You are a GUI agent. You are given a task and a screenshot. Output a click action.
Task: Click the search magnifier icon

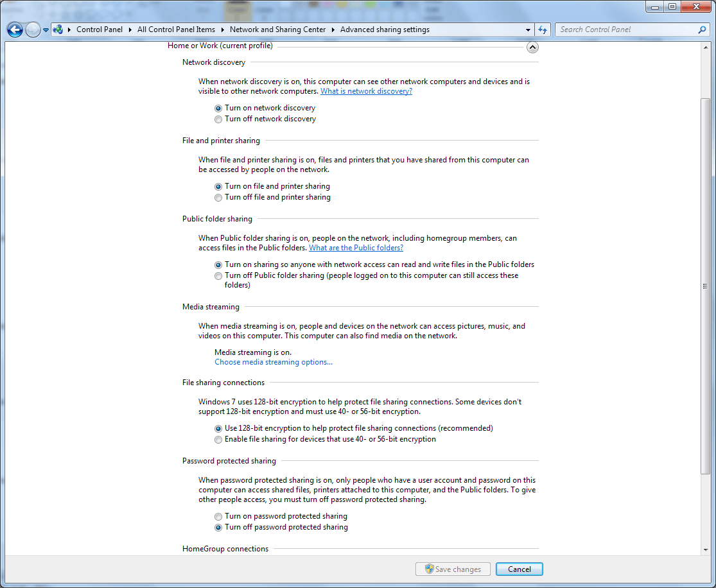(702, 30)
